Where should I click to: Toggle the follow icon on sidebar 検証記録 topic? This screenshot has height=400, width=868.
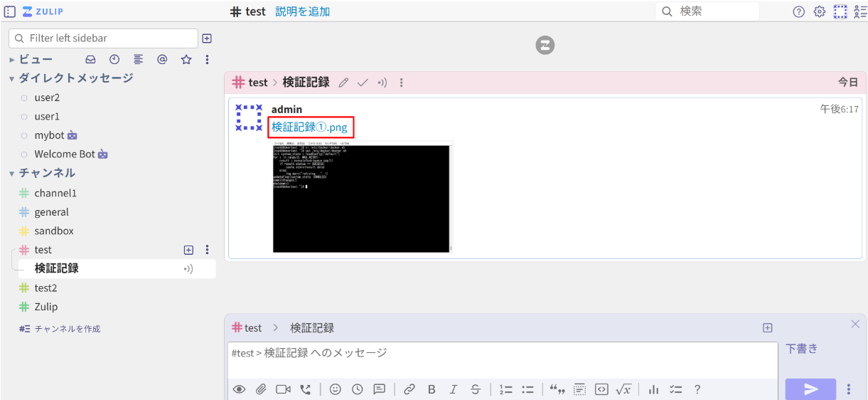coord(188,269)
